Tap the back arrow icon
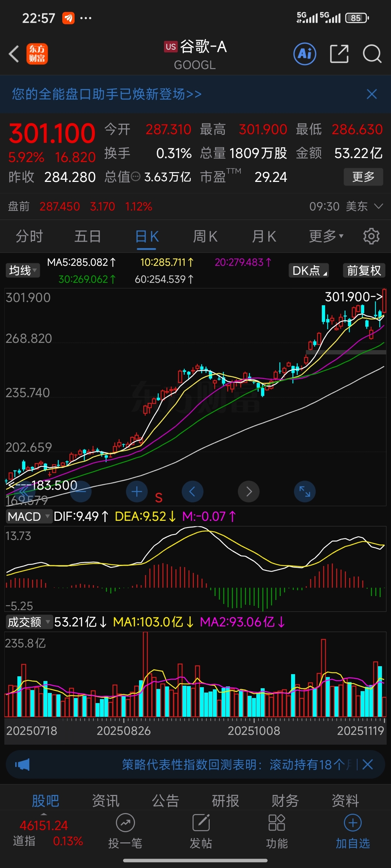 [14, 54]
